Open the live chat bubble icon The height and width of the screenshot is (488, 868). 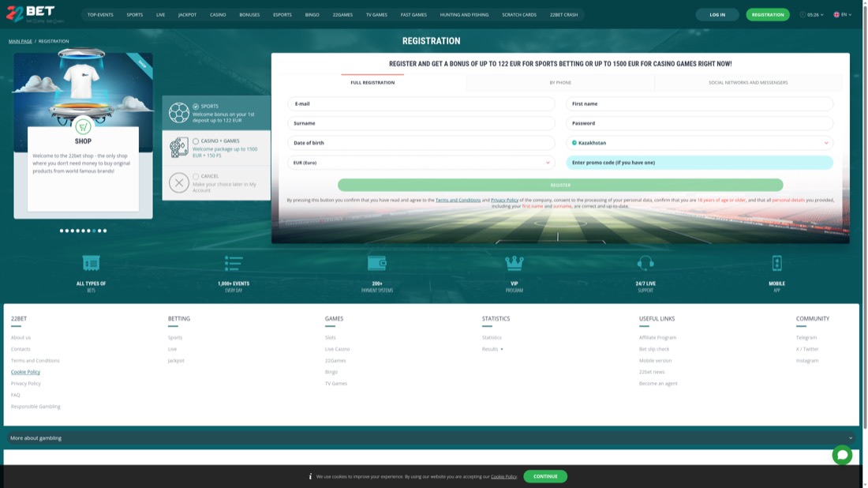tap(842, 455)
